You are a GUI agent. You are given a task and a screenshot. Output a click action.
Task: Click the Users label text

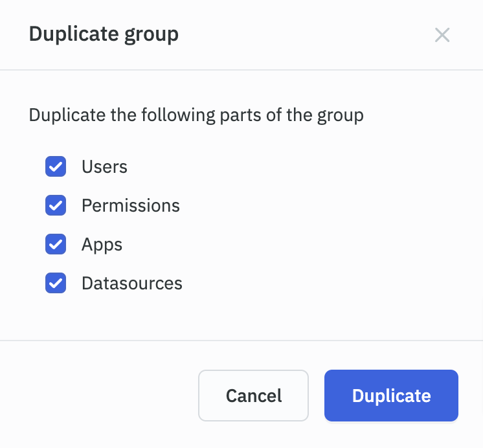point(104,167)
